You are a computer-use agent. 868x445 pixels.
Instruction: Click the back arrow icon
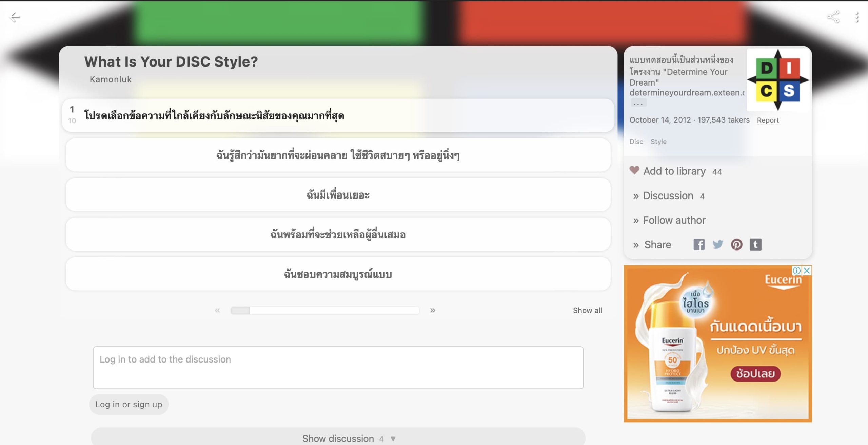(15, 17)
